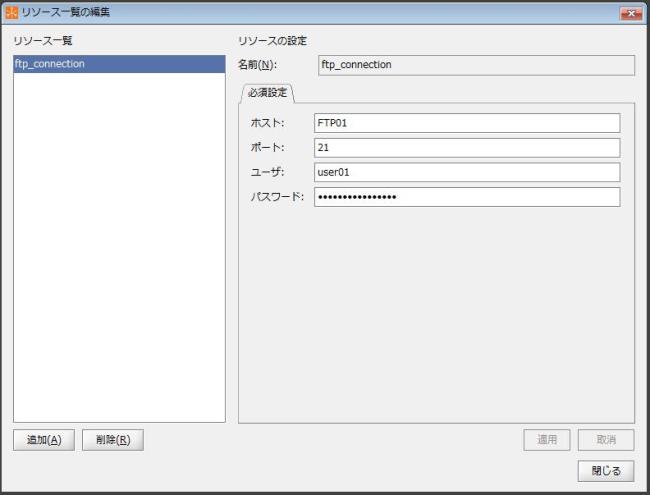Viewport: 650px width, 495px height.
Task: Click the リソースの設定 heading
Action: tap(272, 41)
